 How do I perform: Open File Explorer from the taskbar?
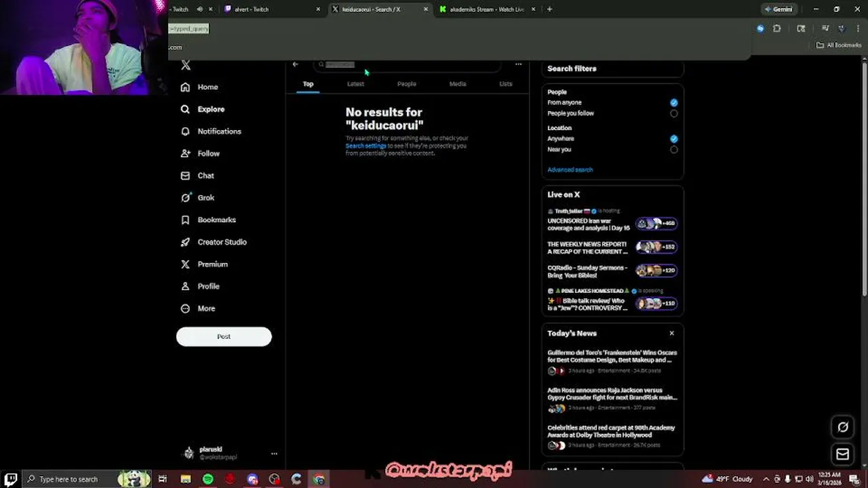(186, 479)
